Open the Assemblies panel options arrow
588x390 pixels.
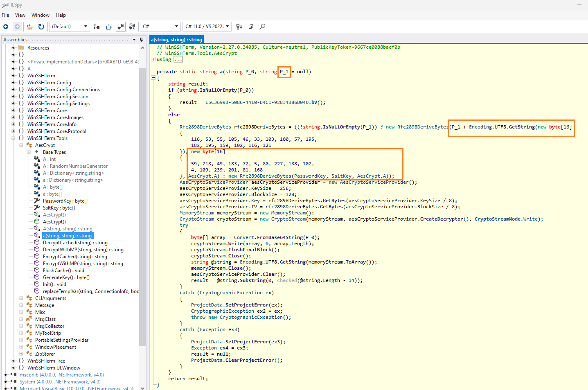[134, 40]
